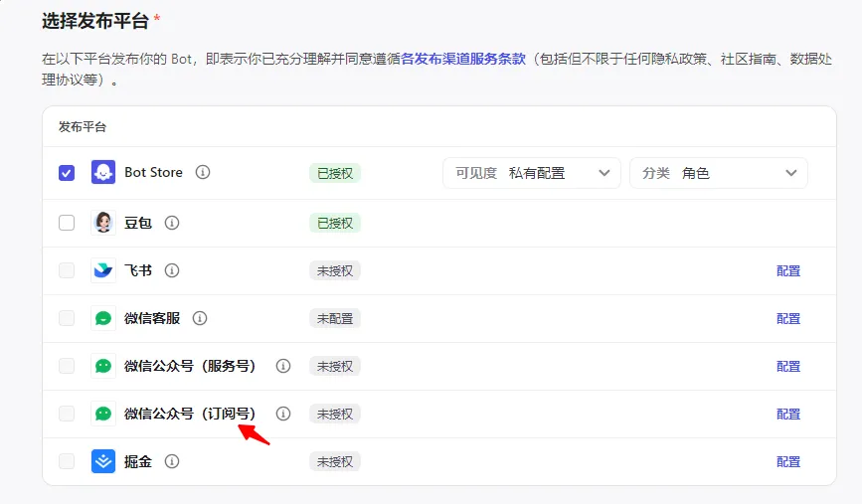
Task: Click 配置 link for 飞书
Action: point(788,270)
